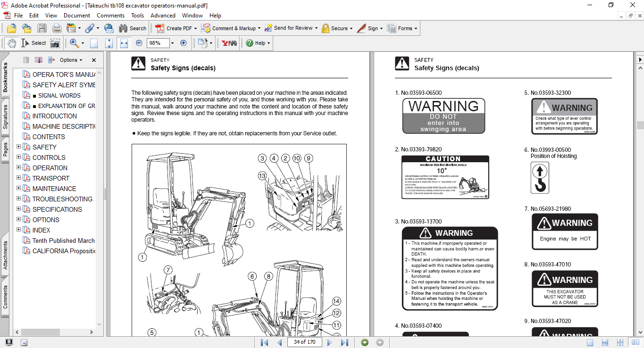The width and height of the screenshot is (644, 348).
Task: Open the bookmarks Options dropdown
Action: pos(71,60)
